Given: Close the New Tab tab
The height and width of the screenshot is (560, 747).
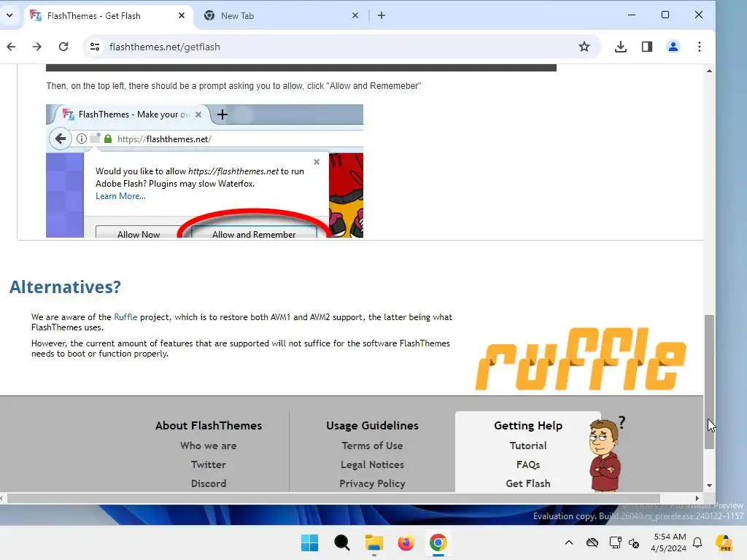Looking at the screenshot, I should pyautogui.click(x=355, y=16).
